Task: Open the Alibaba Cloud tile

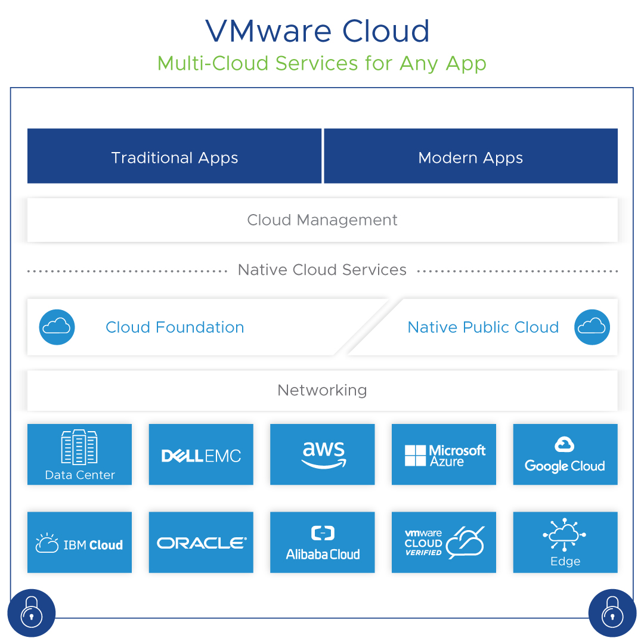Action: pyautogui.click(x=322, y=542)
